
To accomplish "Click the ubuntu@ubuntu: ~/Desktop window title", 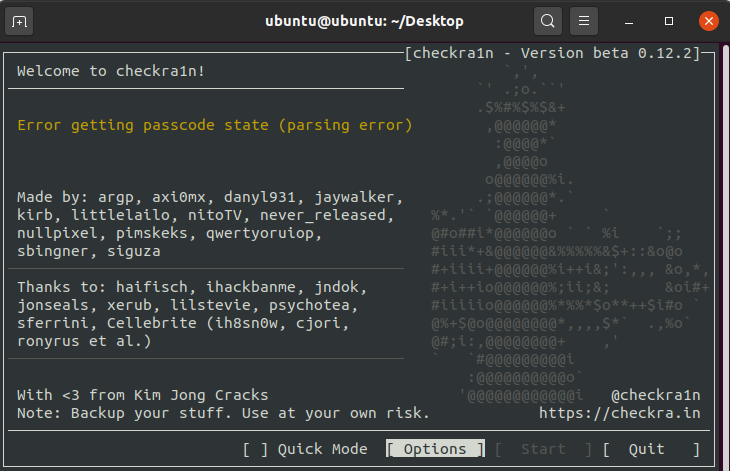I will 364,21.
